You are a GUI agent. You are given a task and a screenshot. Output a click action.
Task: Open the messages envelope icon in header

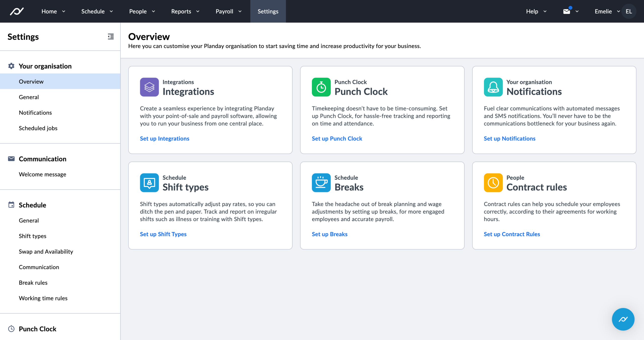point(567,11)
